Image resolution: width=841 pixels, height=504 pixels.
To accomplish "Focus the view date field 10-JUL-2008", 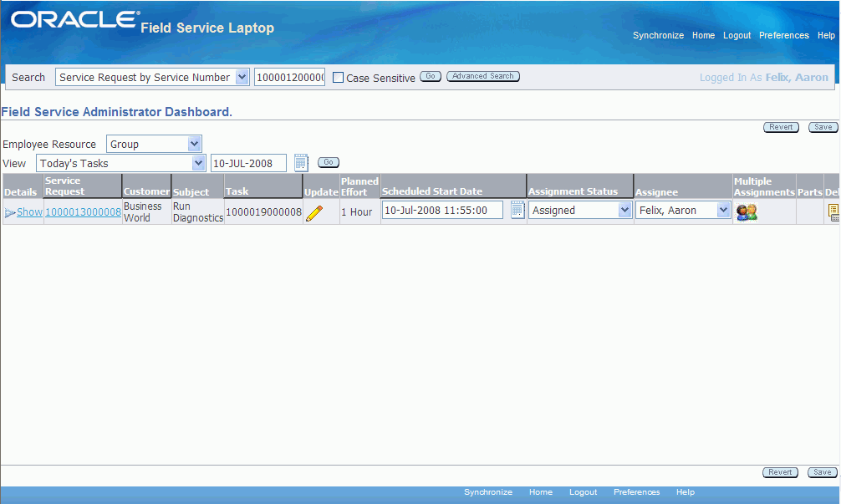I will click(248, 163).
